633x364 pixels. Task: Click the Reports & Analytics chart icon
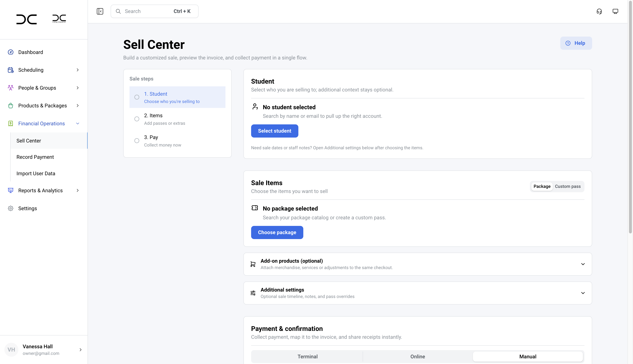[10, 190]
